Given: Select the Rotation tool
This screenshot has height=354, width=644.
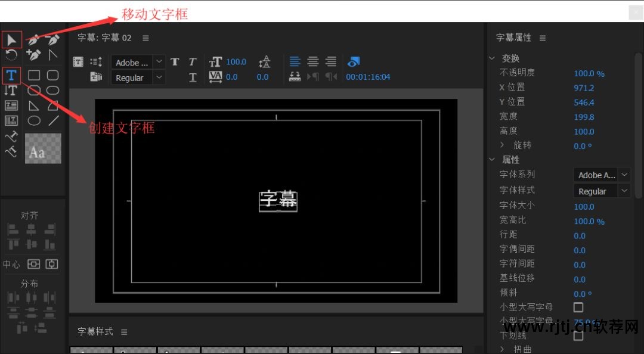Looking at the screenshot, I should click(x=12, y=55).
